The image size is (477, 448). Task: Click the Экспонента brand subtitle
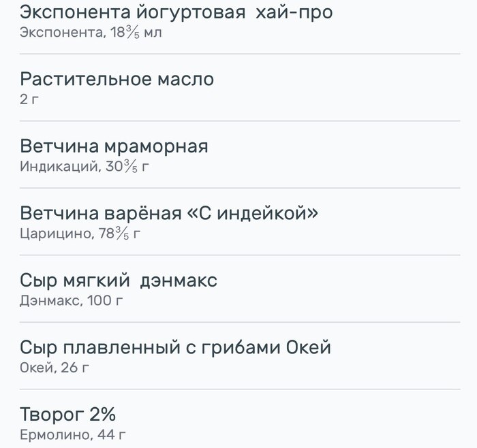coord(62,32)
